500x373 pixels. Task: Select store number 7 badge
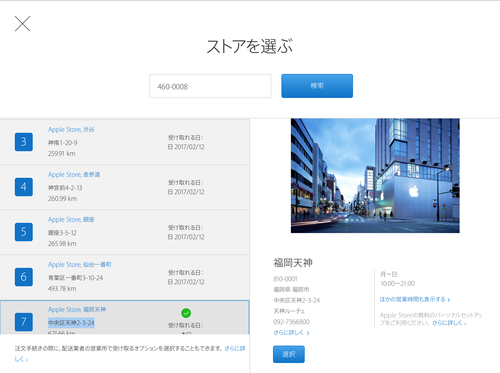(24, 322)
